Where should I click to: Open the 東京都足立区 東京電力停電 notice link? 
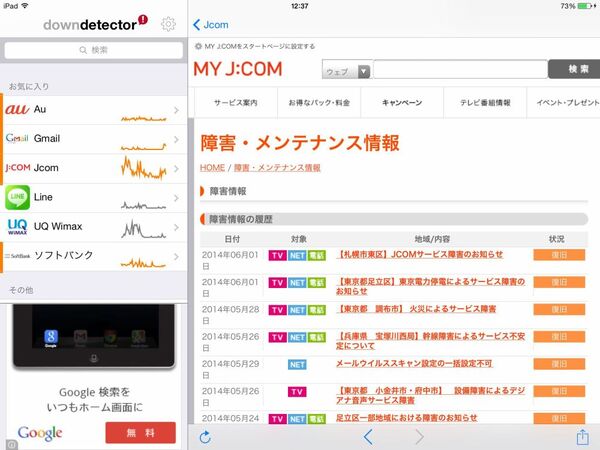[x=430, y=286]
